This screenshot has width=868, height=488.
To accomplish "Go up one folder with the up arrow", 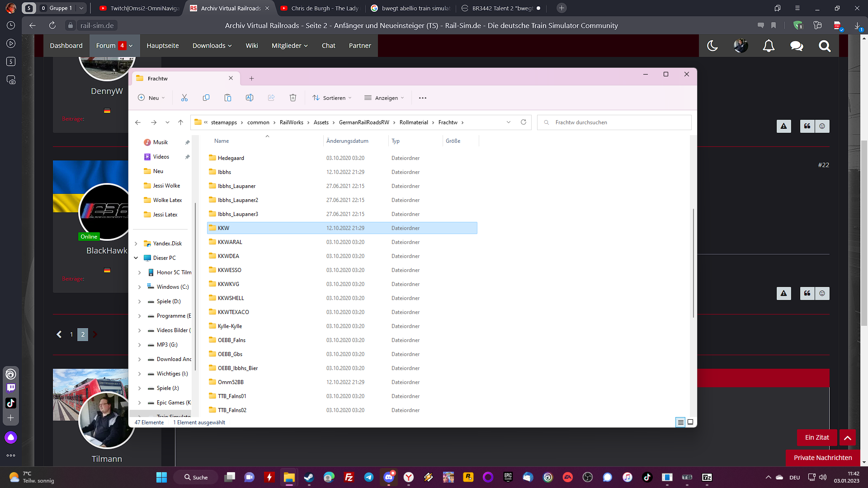I will pyautogui.click(x=180, y=122).
